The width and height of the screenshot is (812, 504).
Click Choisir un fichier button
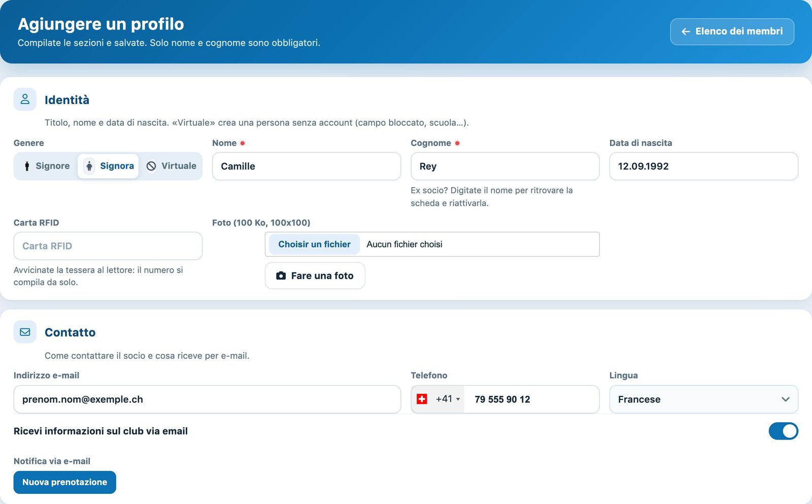click(x=314, y=244)
